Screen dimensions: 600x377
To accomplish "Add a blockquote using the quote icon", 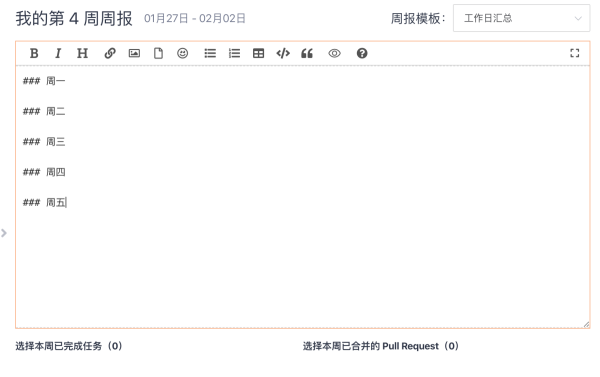I will [307, 53].
